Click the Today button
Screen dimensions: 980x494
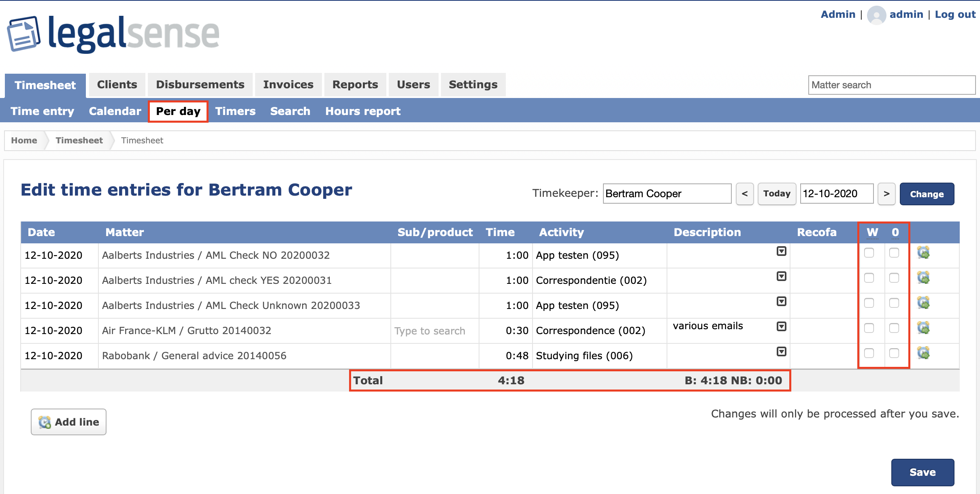pyautogui.click(x=777, y=194)
